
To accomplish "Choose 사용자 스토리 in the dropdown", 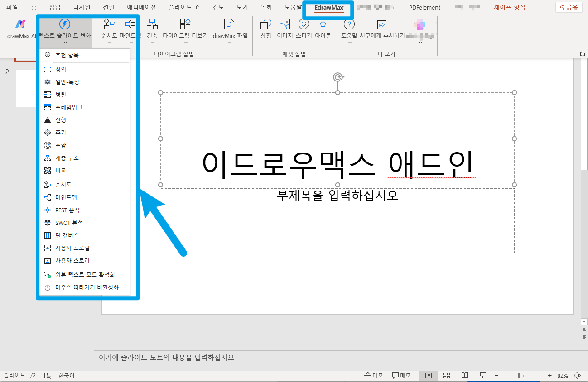I will tap(85, 261).
